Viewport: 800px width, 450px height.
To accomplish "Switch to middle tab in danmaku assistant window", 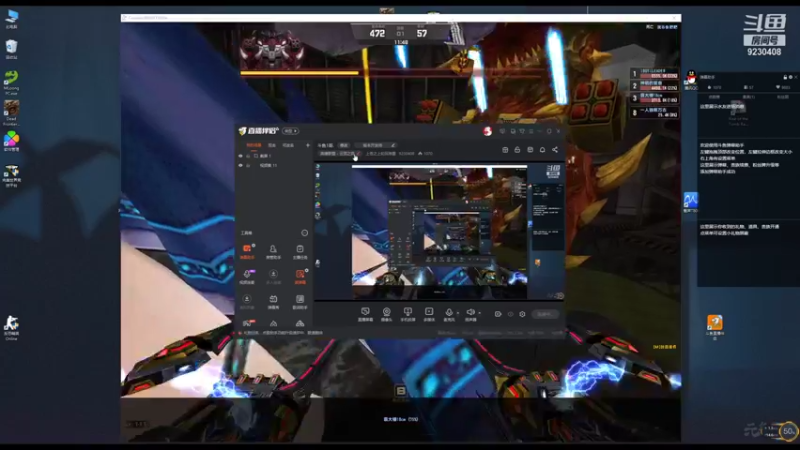I will tap(748, 96).
